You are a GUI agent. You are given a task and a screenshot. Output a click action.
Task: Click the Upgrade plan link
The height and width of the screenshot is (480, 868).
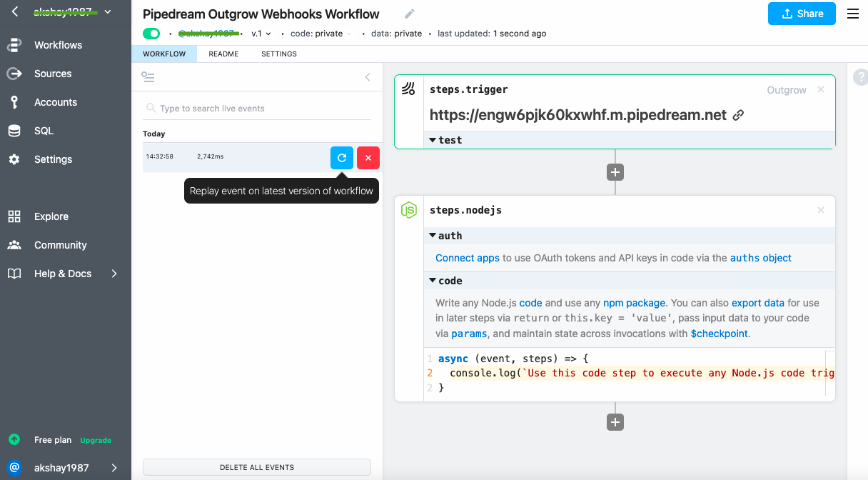click(x=96, y=440)
